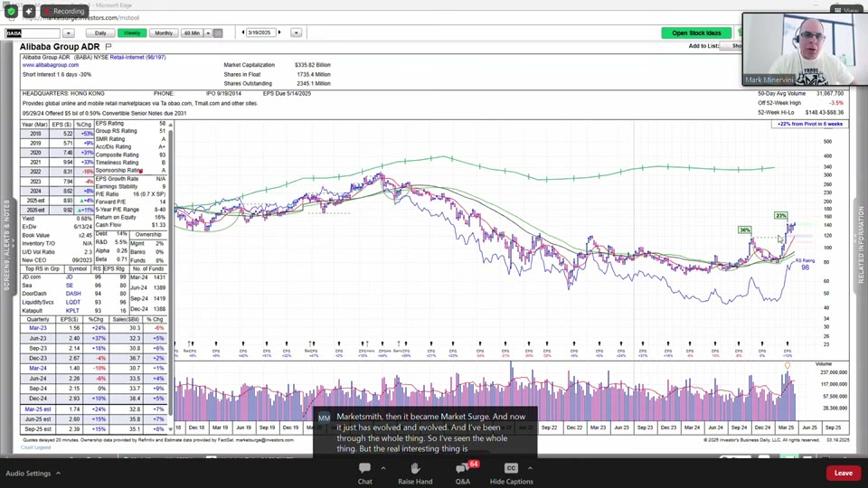
Task: Open the SE ticker link
Action: pyautogui.click(x=70, y=286)
